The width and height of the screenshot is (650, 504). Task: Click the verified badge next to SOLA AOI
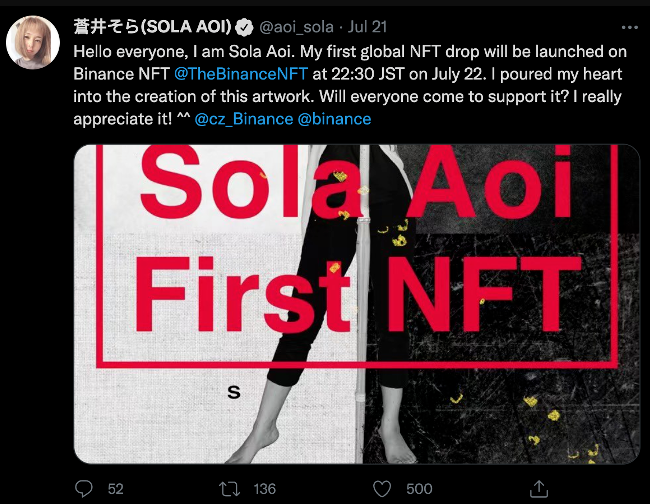[244, 27]
